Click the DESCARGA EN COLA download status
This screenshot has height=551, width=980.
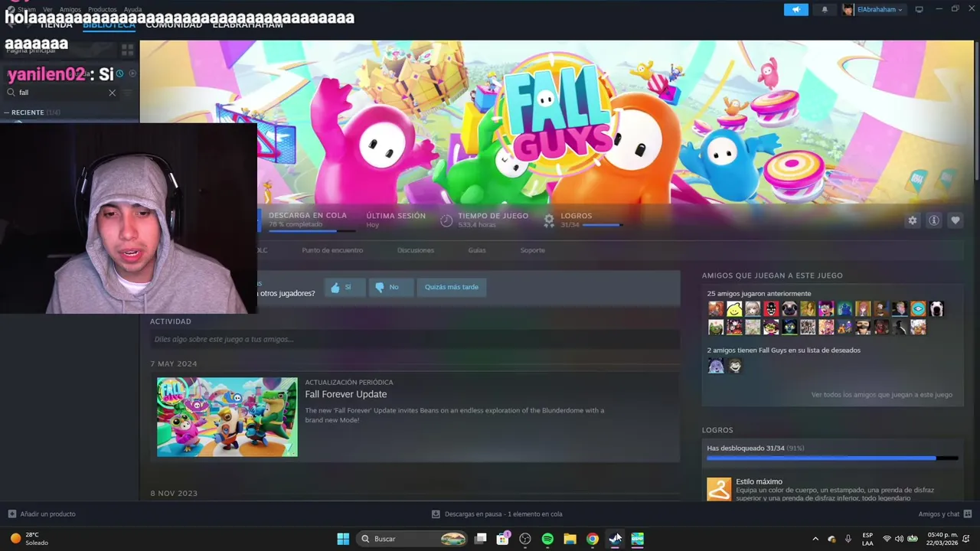coord(308,220)
